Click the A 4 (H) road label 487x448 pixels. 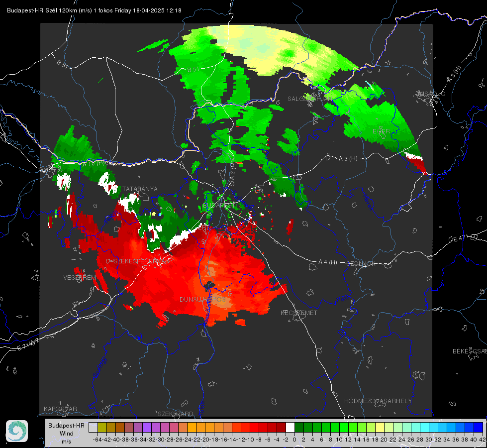point(328,262)
